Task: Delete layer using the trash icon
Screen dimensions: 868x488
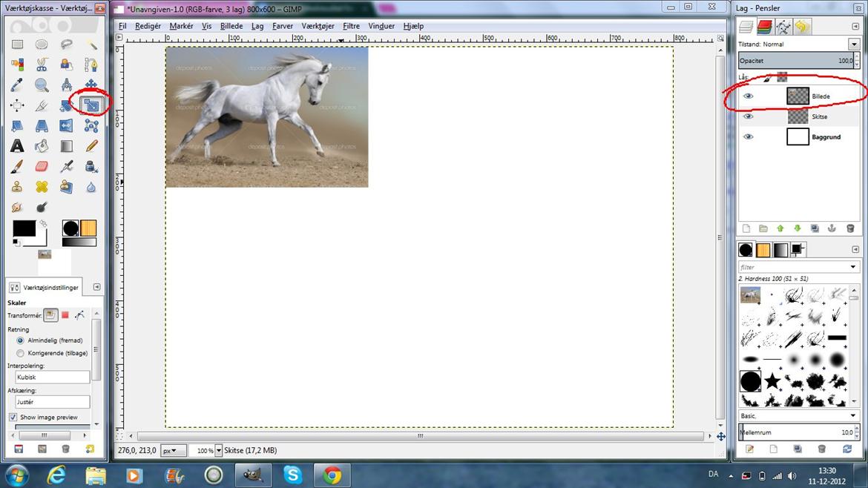Action: 850,228
